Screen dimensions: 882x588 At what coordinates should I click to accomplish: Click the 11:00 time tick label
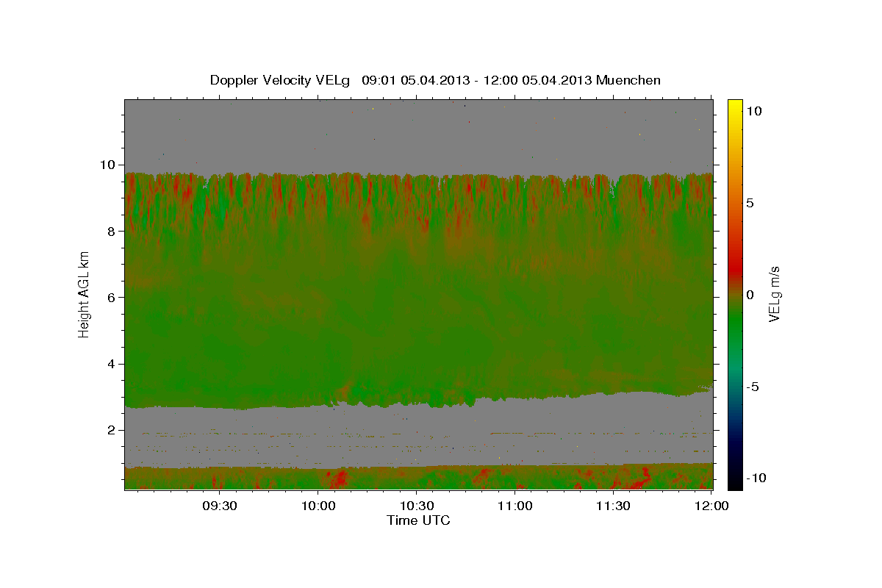click(515, 506)
